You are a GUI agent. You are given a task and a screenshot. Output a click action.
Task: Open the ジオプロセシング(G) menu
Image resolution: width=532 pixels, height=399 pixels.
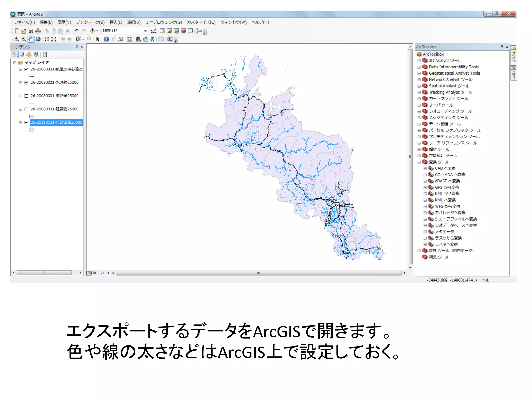pyautogui.click(x=163, y=22)
